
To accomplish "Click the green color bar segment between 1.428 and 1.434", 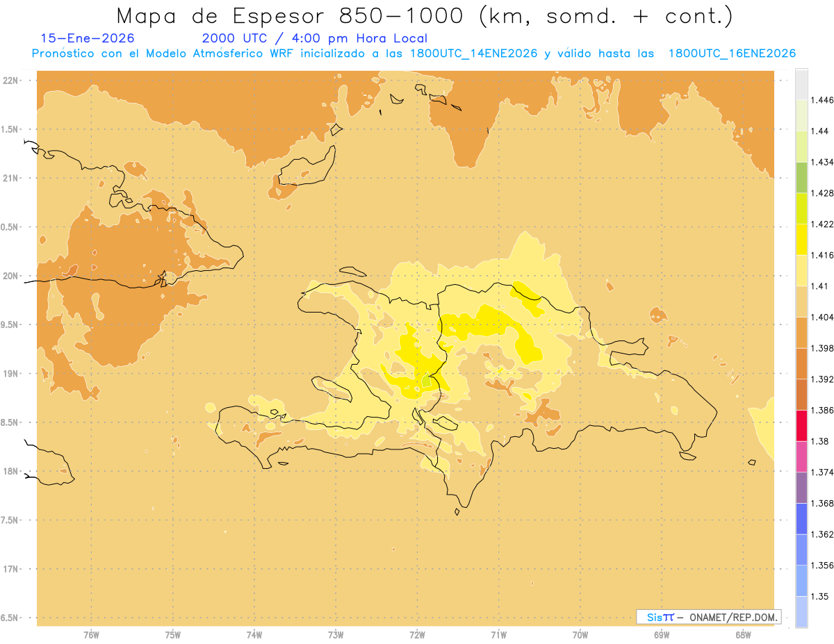I will tap(801, 177).
